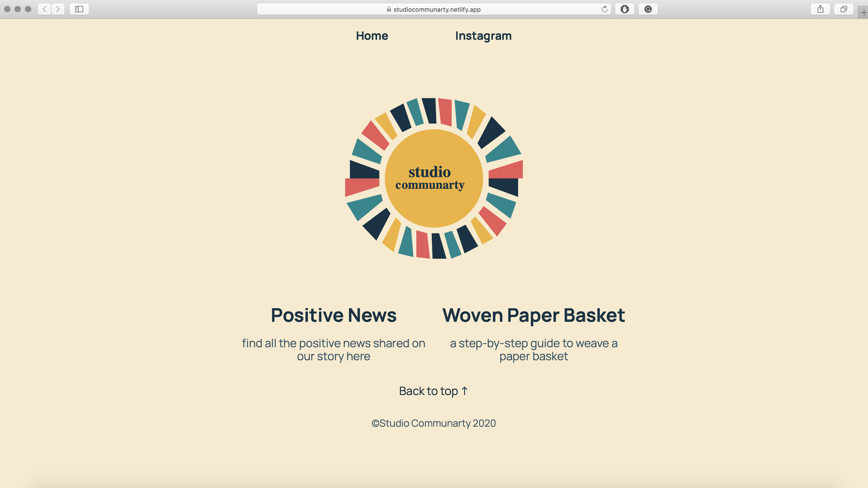Screen dimensions: 868x488
Task: Click the Home navigation link
Action: (x=372, y=36)
